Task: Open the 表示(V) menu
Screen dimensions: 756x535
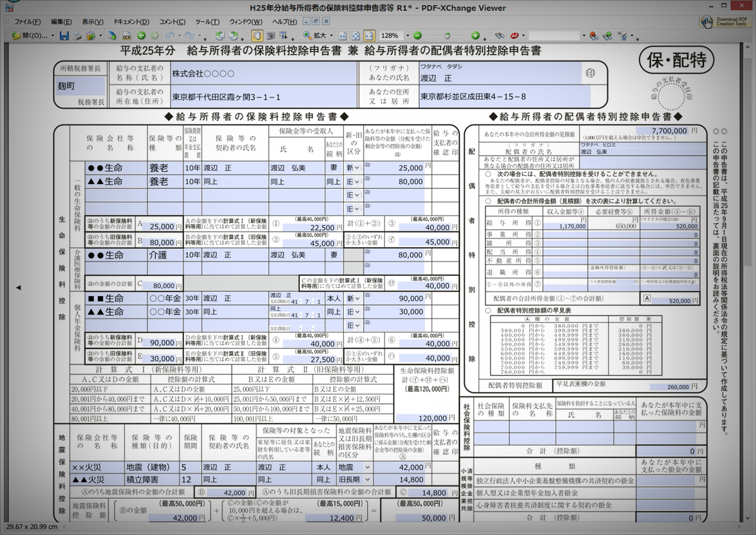Action: (x=93, y=21)
